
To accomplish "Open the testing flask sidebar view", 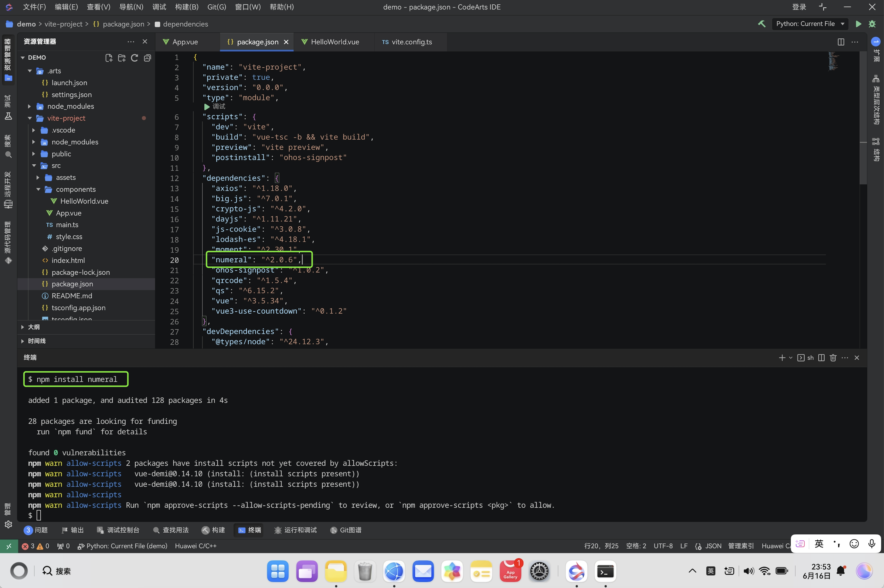I will click(x=8, y=107).
